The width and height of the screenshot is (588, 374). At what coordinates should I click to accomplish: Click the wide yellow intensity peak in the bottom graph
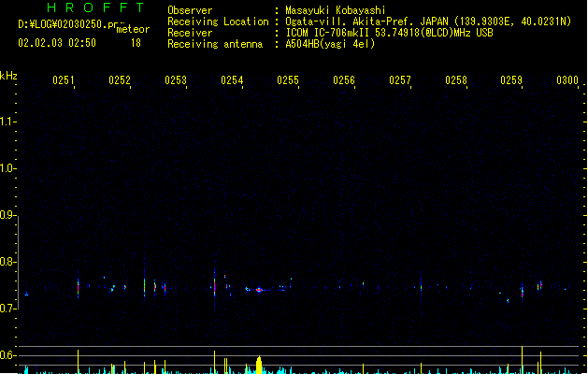(259, 365)
